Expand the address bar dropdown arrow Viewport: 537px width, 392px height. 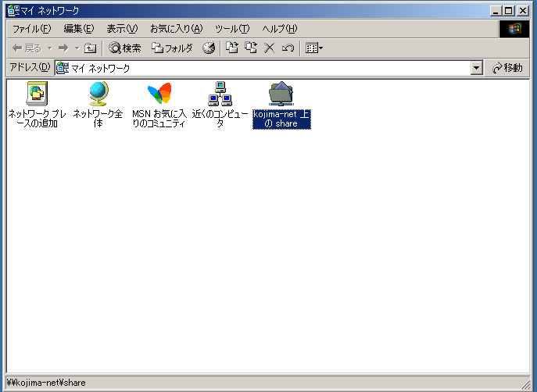tap(476, 68)
